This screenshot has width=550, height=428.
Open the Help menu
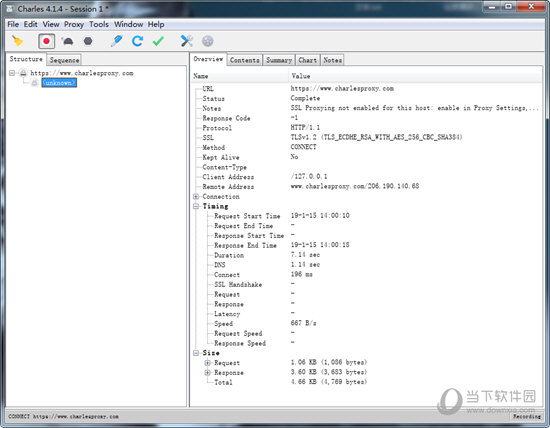pos(156,24)
